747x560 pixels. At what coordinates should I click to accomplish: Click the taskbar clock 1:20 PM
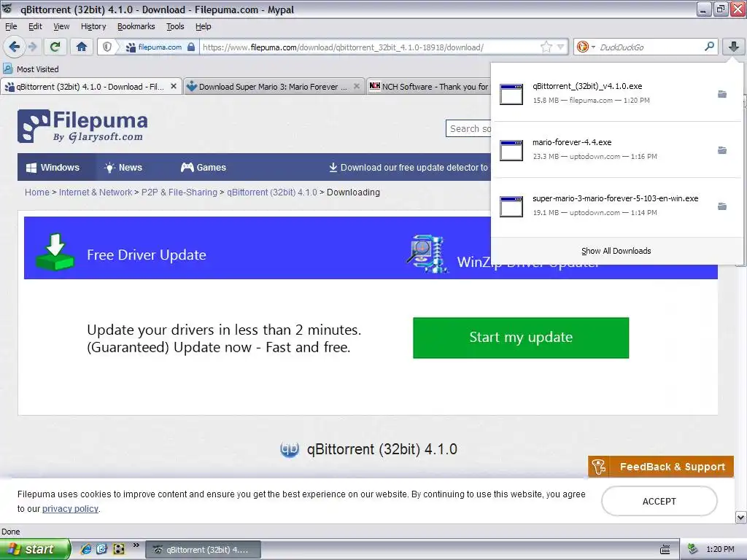click(x=720, y=549)
